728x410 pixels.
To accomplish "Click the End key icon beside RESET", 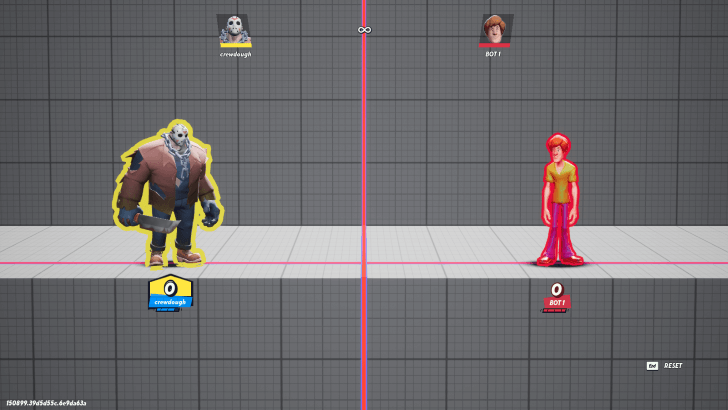I will pyautogui.click(x=651, y=365).
